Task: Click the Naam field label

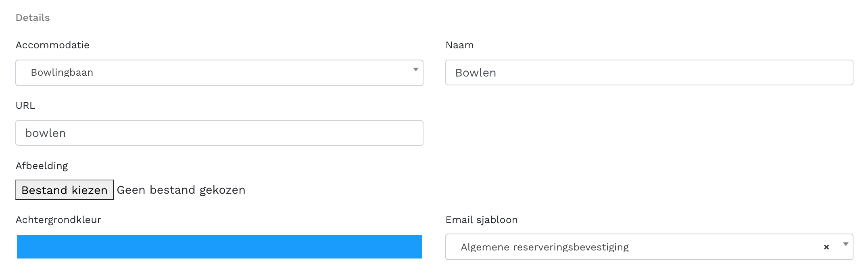Action: (459, 45)
